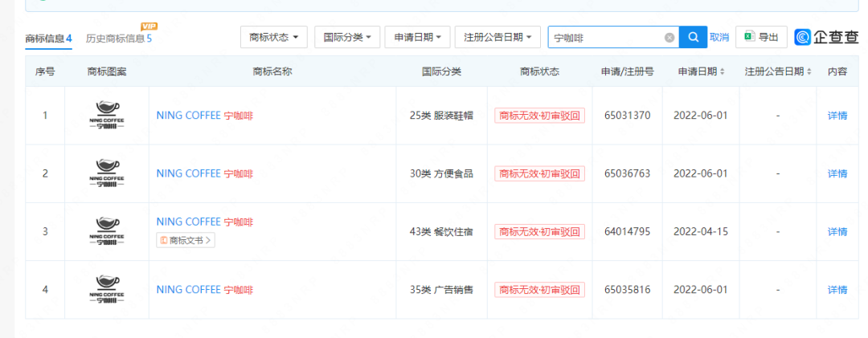Open the 注册公告日期 filter dropdown
Viewport: 868px width, 338px height.
(498, 37)
